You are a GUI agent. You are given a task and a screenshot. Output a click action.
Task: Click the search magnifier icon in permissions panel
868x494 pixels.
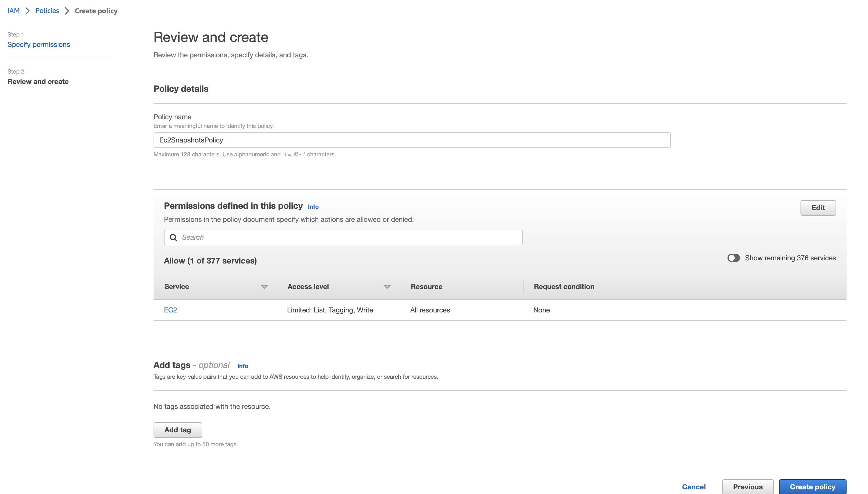click(x=174, y=237)
